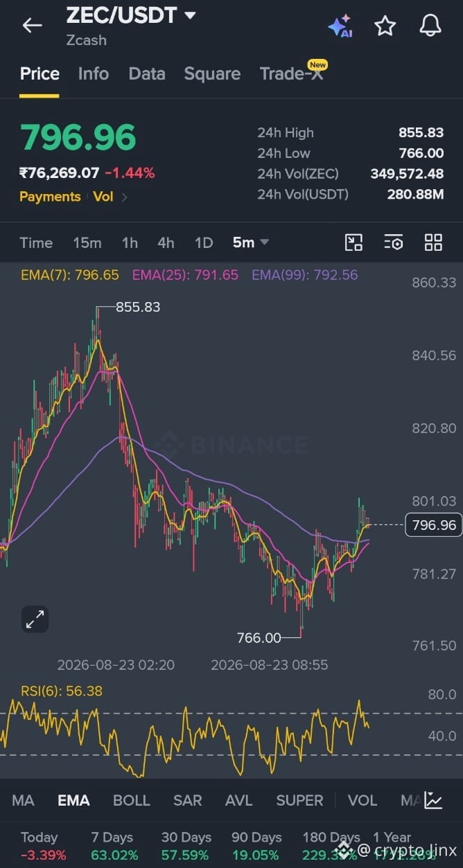Tap the back arrow icon

[32, 26]
